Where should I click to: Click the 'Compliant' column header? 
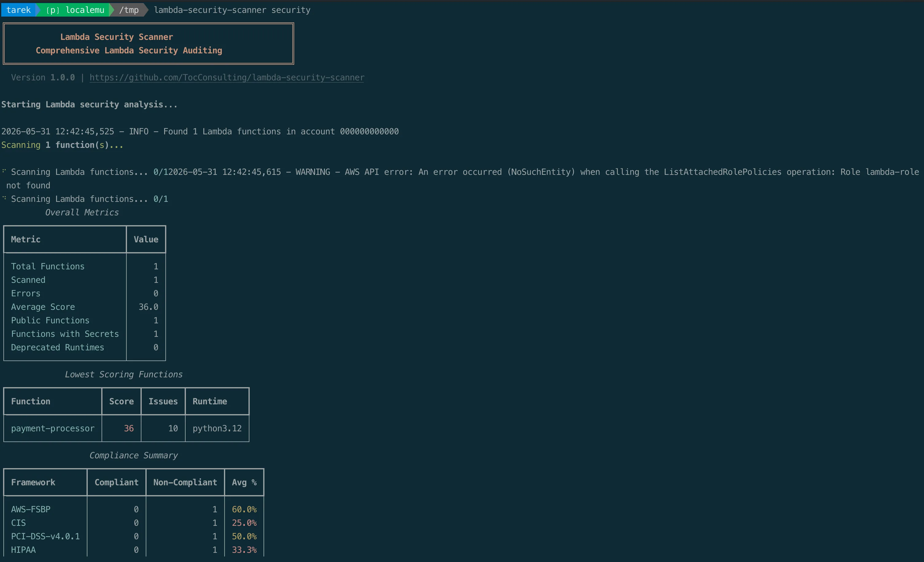117,482
